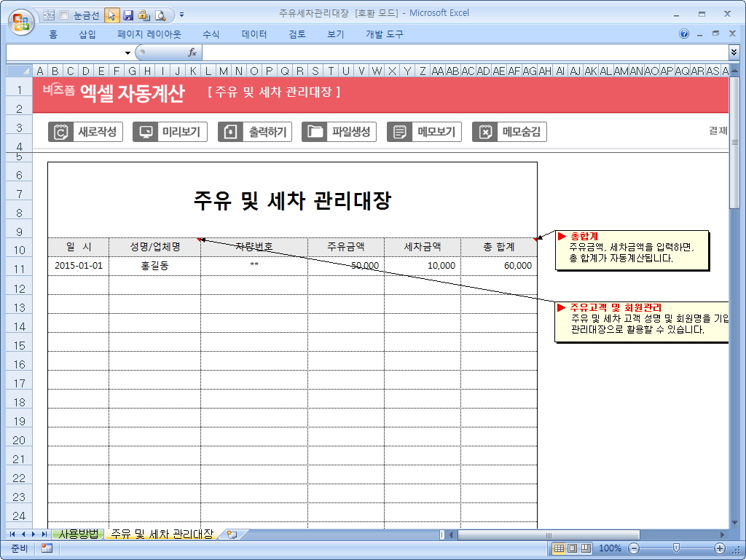Open Print Preview magnifier icon
The height and width of the screenshot is (560, 746).
click(x=161, y=15)
